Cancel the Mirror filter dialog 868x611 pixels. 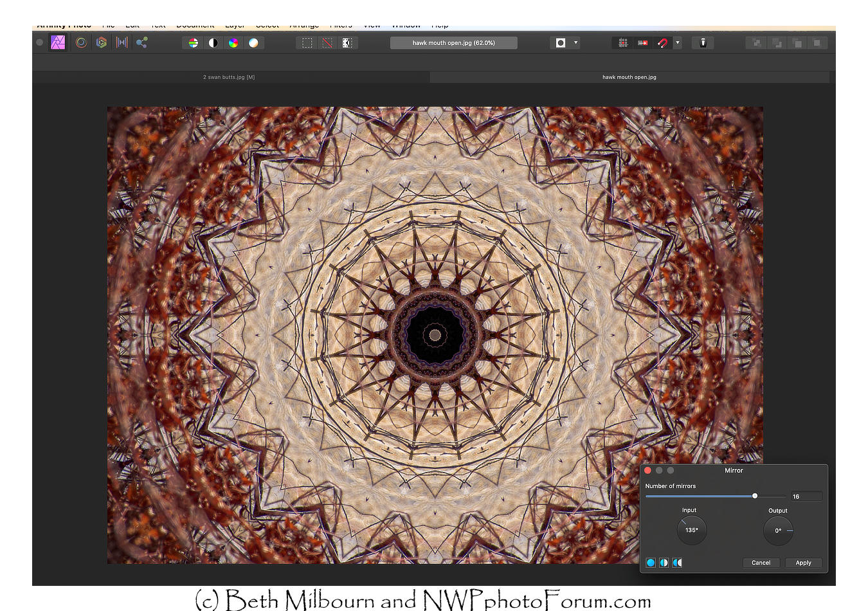coord(761,563)
